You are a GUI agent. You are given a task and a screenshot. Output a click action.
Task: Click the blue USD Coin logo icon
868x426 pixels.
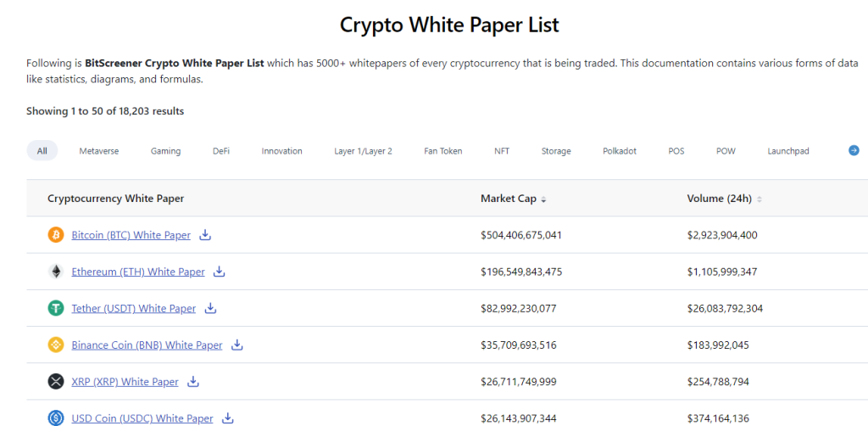(x=56, y=418)
